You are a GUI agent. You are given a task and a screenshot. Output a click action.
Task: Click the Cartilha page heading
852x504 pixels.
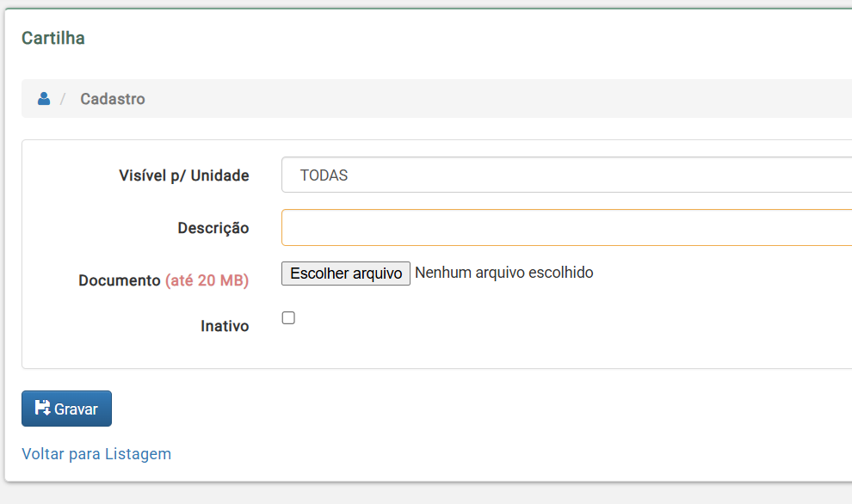click(53, 38)
